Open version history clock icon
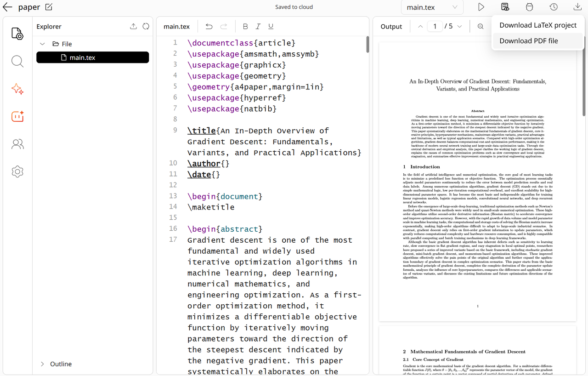Viewport: 588px width, 376px height. (554, 7)
